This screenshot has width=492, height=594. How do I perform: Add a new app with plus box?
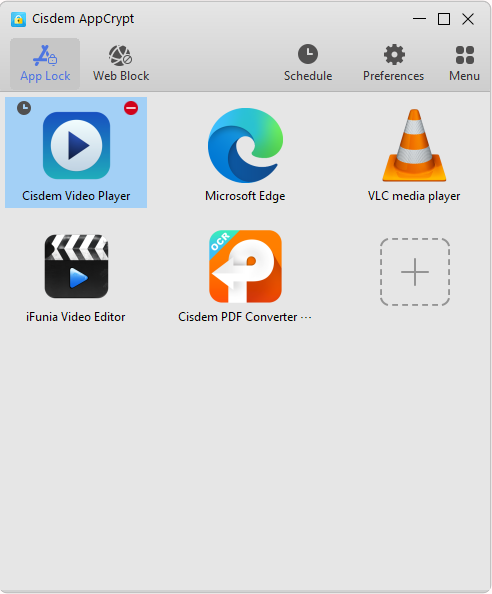tap(415, 272)
